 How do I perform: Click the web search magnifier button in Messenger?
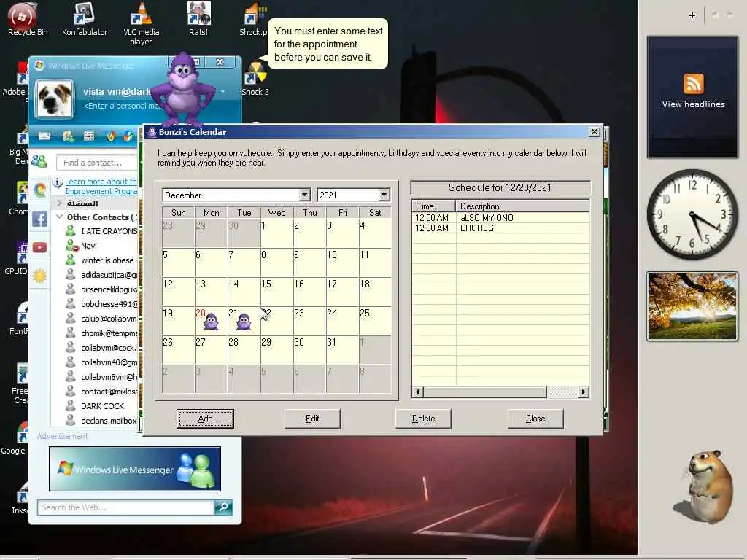click(x=223, y=507)
